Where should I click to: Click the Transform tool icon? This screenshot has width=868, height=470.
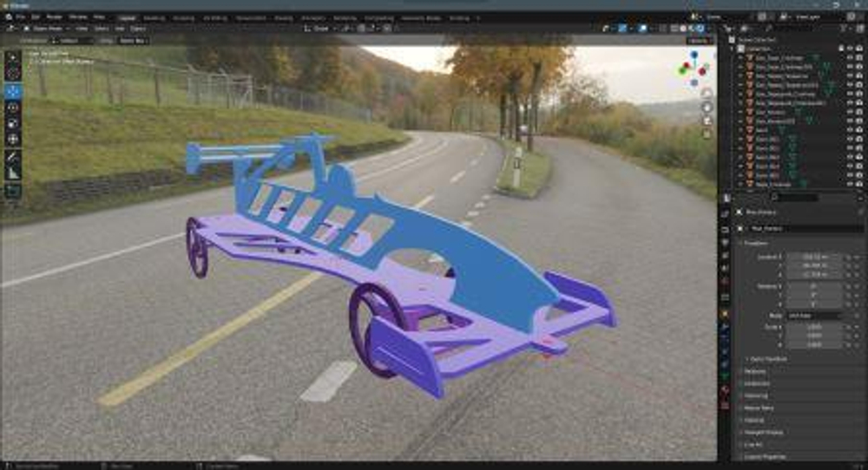13,139
